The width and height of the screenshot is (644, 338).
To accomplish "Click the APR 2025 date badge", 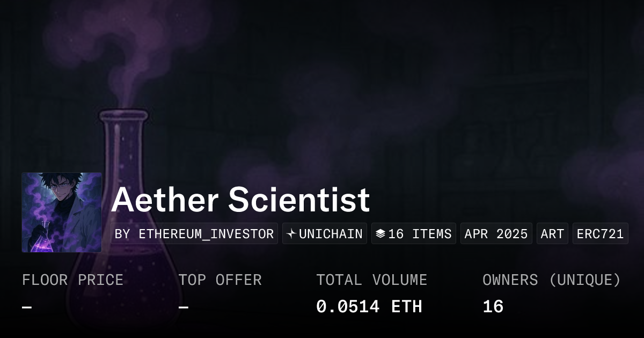I will [x=496, y=234].
